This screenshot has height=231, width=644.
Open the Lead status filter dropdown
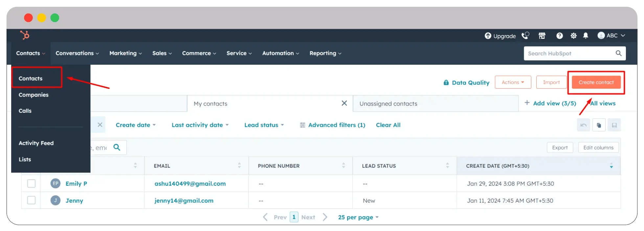(264, 125)
